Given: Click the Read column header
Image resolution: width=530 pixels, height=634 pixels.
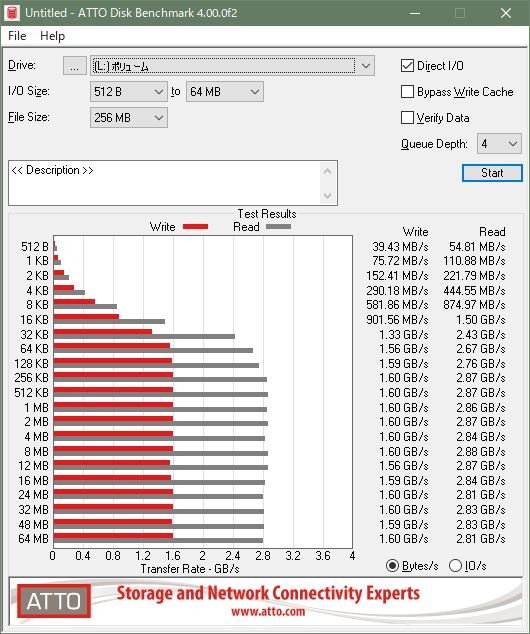Looking at the screenshot, I should [x=492, y=232].
